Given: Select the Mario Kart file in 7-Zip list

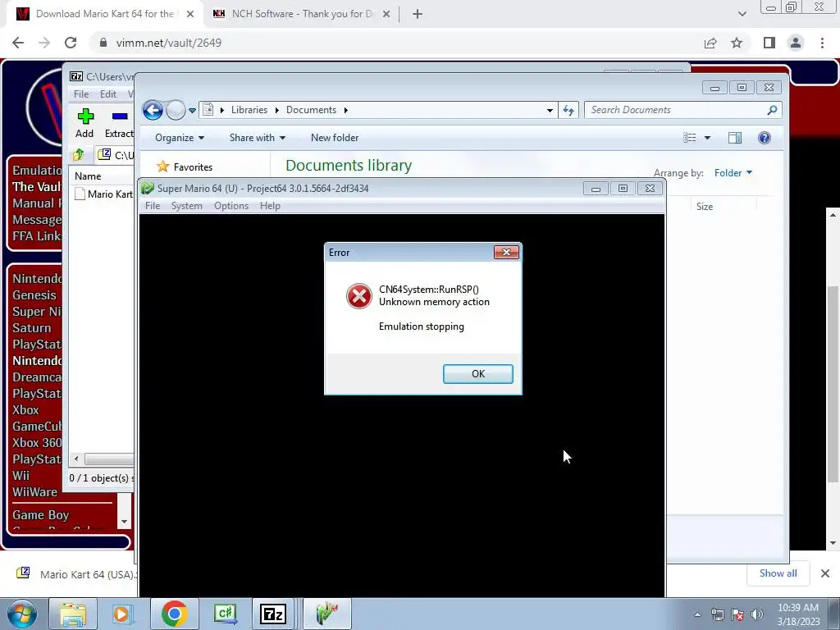Looking at the screenshot, I should pos(104,194).
